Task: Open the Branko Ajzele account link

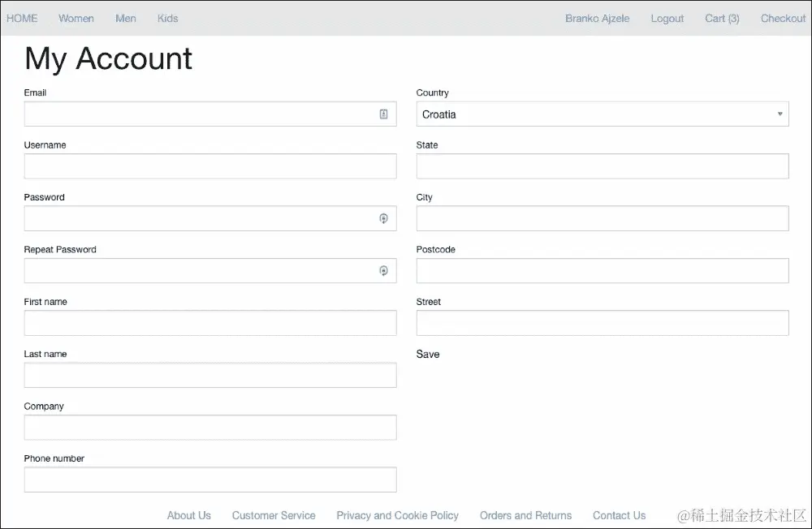Action: tap(597, 19)
